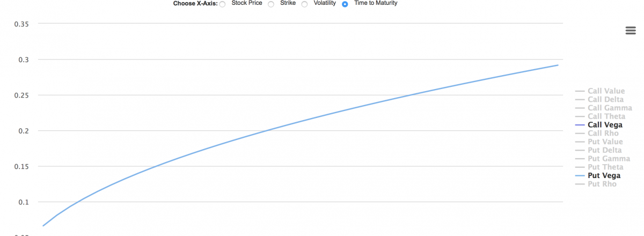The width and height of the screenshot is (644, 236).
Task: Select the Strike radio button
Action: click(x=271, y=4)
